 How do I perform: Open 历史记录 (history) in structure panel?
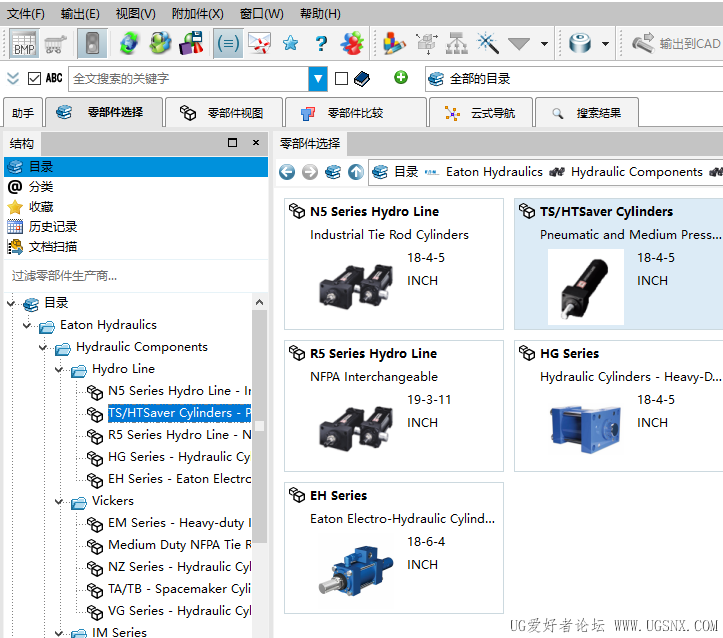point(52,226)
